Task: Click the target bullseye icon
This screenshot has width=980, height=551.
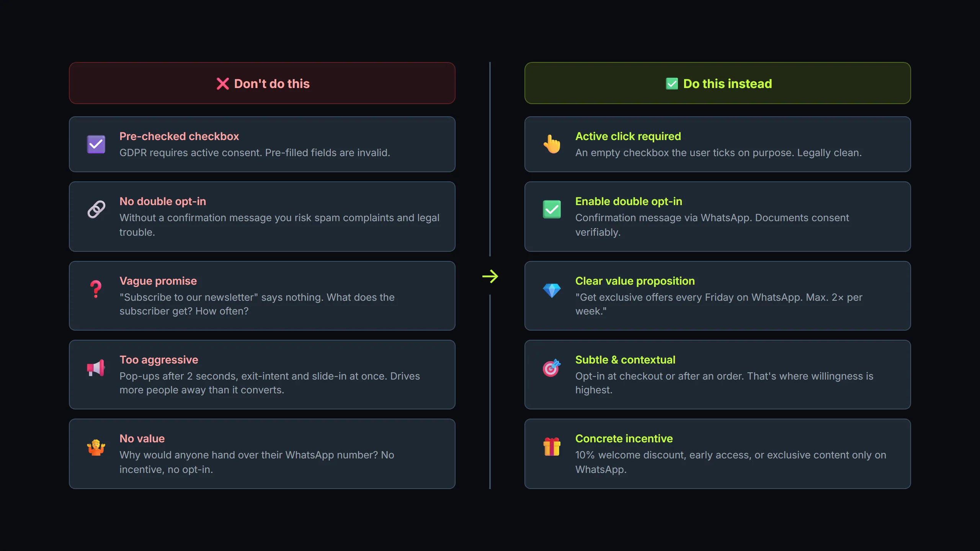Action: pyautogui.click(x=552, y=368)
